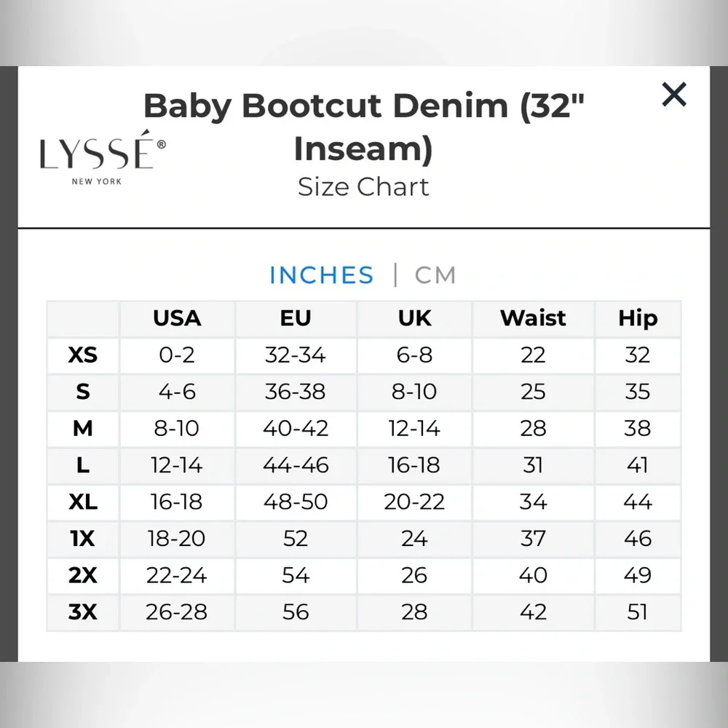Select the M size row label
728x728 pixels.
tap(82, 429)
